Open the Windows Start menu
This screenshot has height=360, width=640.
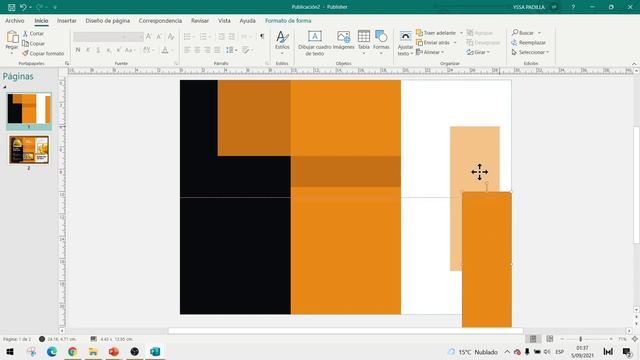coord(10,351)
